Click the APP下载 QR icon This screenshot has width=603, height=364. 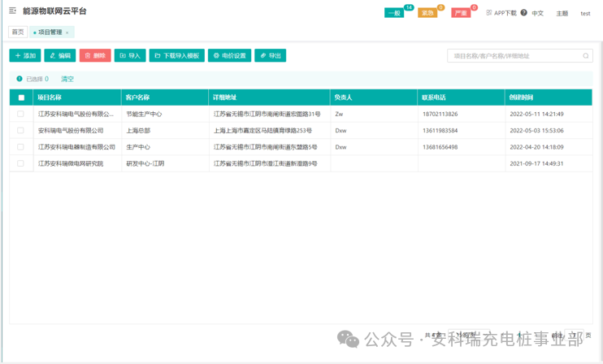(488, 13)
